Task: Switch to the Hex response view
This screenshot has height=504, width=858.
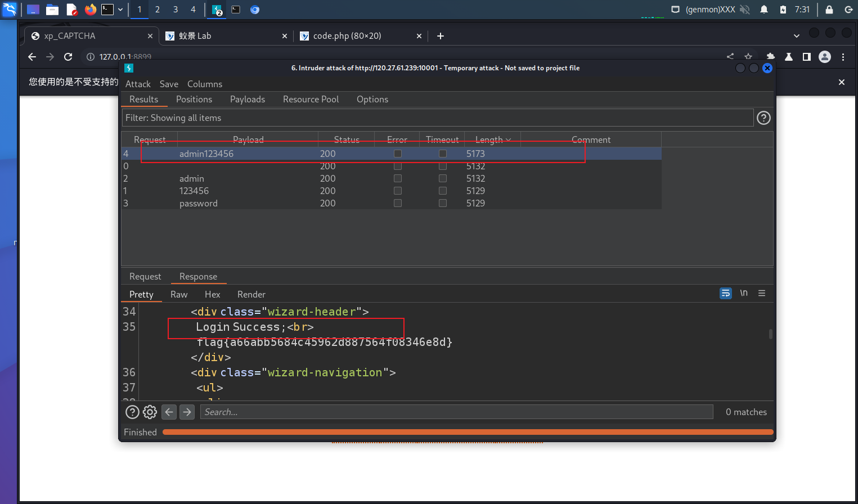Action: pos(213,294)
